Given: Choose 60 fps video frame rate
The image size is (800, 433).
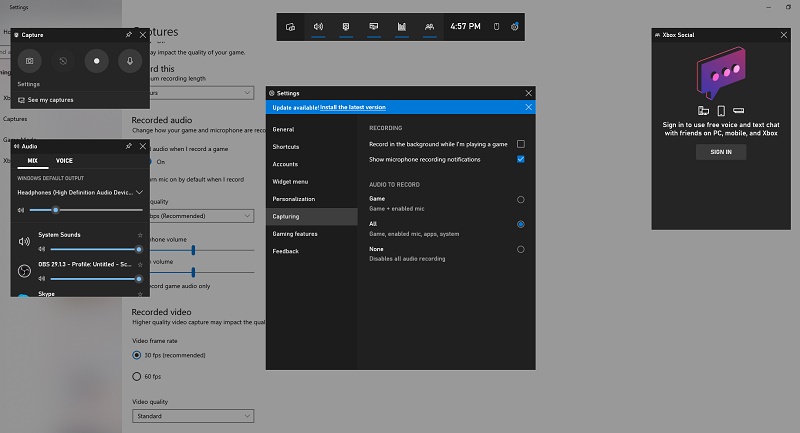Looking at the screenshot, I should click(137, 376).
